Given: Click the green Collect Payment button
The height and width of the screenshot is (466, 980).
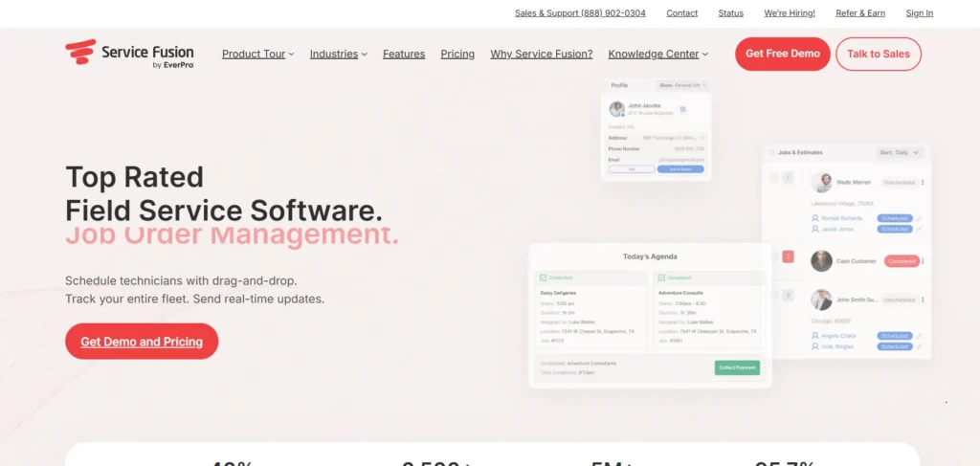Looking at the screenshot, I should [737, 368].
